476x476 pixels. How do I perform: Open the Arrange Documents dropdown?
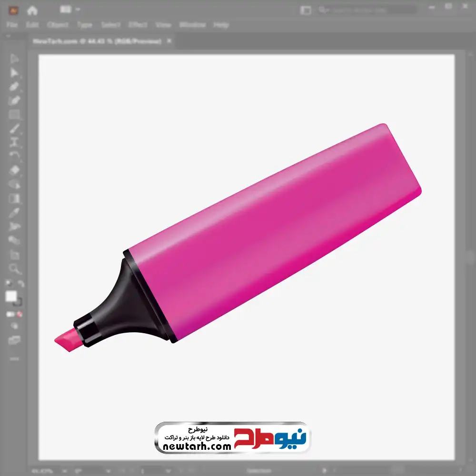point(70,10)
